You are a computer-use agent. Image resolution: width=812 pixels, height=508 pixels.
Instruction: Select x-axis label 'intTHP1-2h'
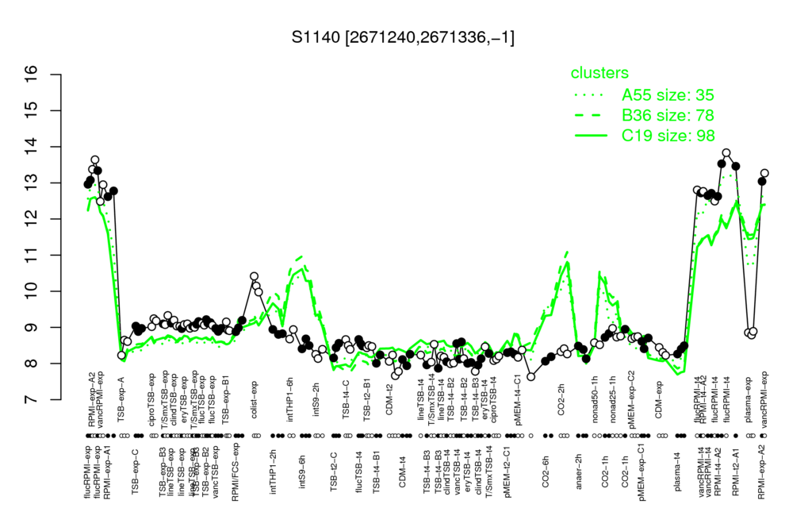click(x=274, y=471)
